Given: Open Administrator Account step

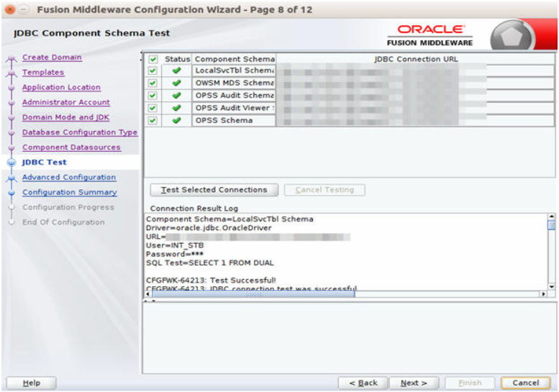Looking at the screenshot, I should tap(66, 102).
